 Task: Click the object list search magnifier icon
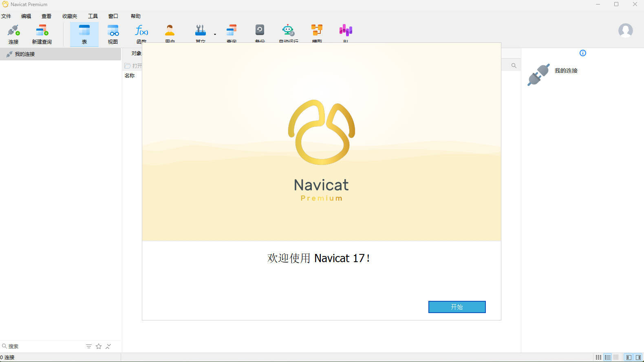point(514,66)
